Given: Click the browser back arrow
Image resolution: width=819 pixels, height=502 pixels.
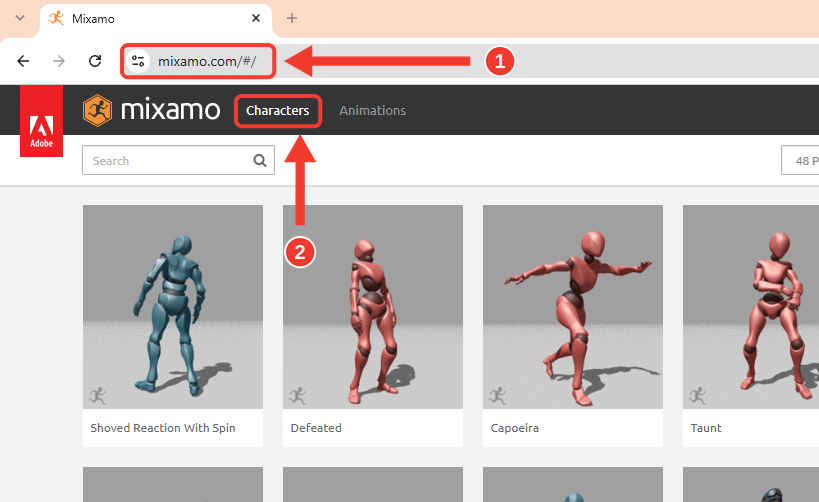Looking at the screenshot, I should click(x=23, y=61).
